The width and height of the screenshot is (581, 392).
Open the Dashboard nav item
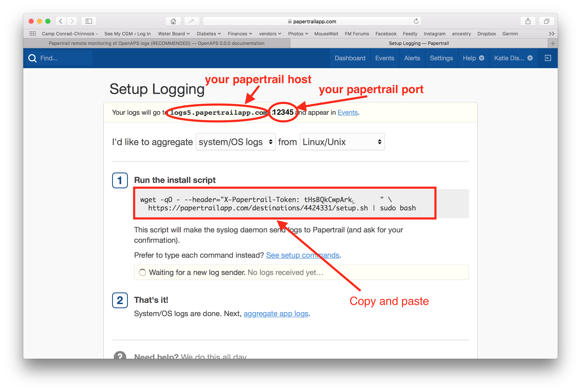(350, 58)
